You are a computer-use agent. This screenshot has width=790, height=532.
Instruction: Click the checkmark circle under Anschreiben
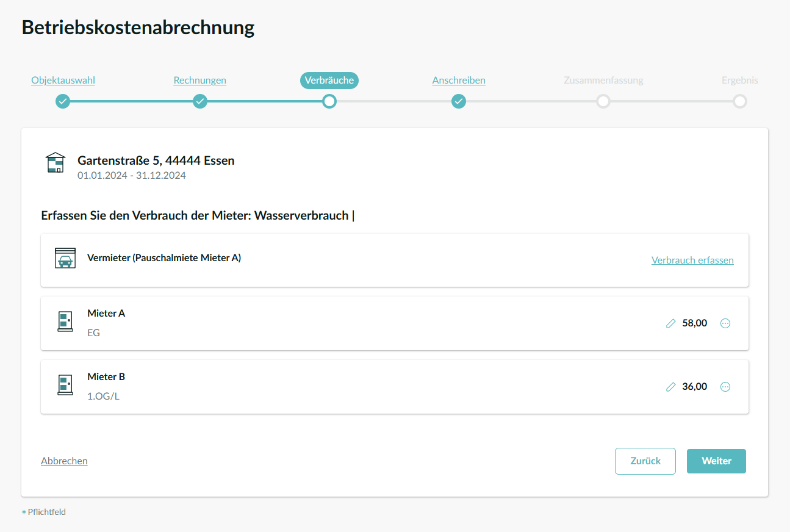click(459, 101)
